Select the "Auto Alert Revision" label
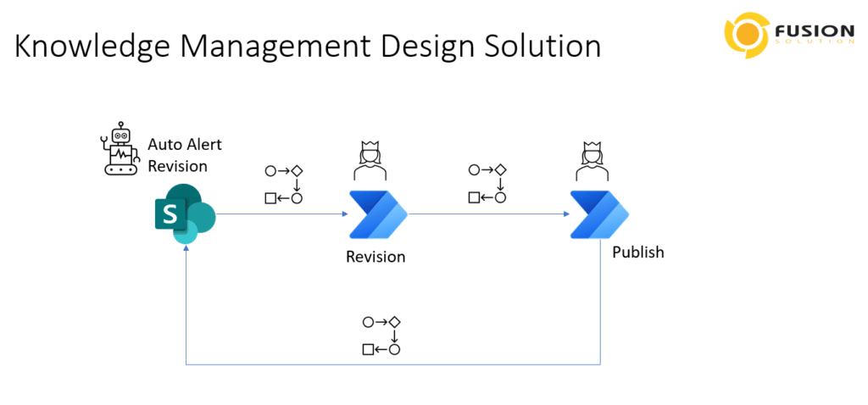This screenshot has width=868, height=405. (x=184, y=155)
